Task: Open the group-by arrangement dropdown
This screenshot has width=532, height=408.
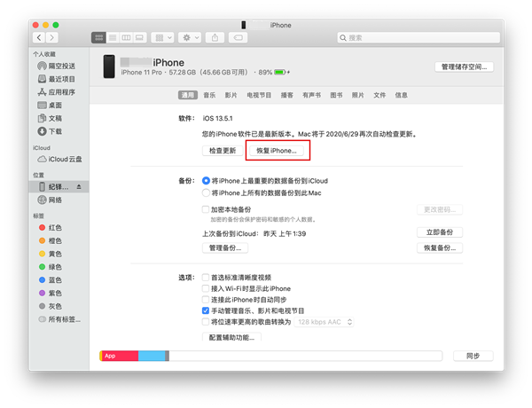Action: (163, 37)
